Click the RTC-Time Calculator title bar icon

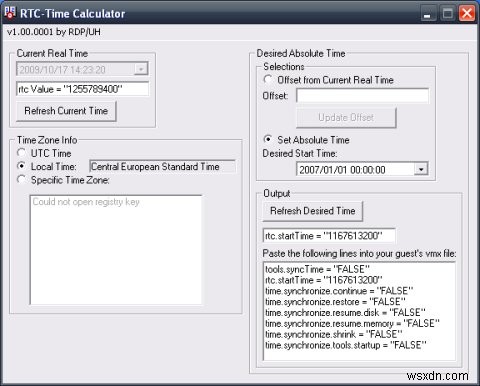(x=10, y=12)
